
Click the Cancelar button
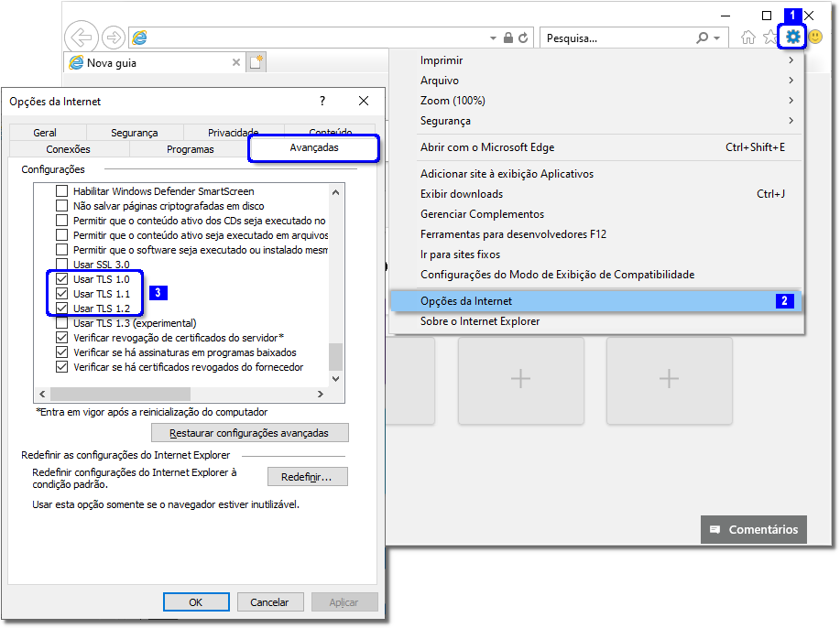[x=270, y=601]
